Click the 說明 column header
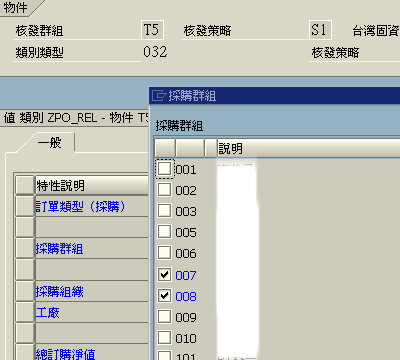The image size is (400, 360). coord(308,148)
